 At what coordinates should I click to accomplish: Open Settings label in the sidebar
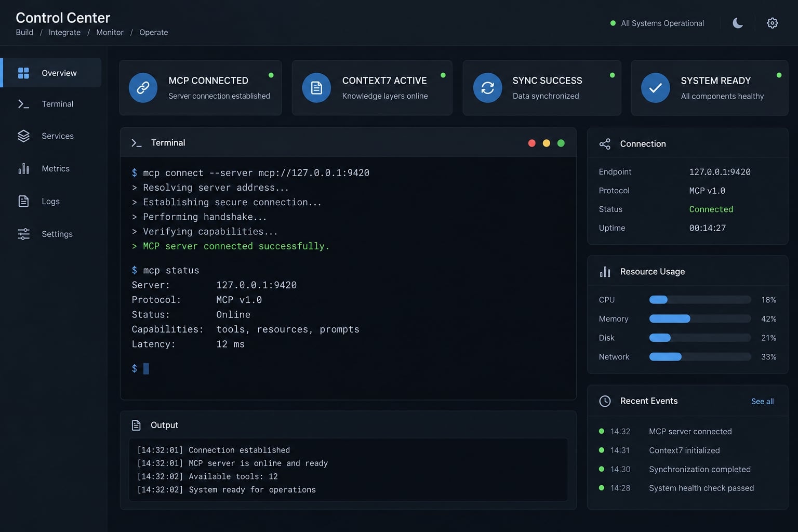click(x=57, y=234)
